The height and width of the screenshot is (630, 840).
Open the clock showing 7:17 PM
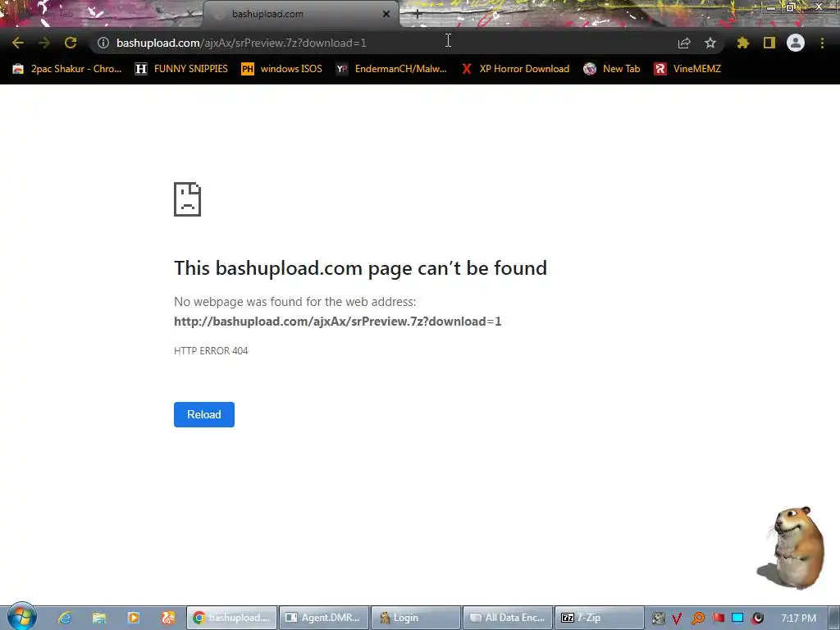point(798,619)
